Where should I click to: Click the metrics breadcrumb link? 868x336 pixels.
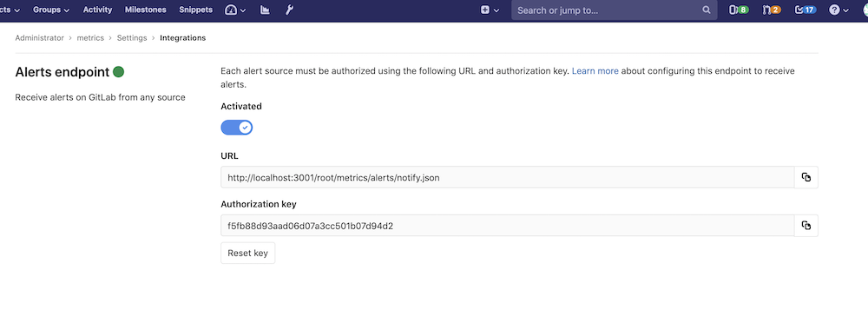[x=90, y=38]
